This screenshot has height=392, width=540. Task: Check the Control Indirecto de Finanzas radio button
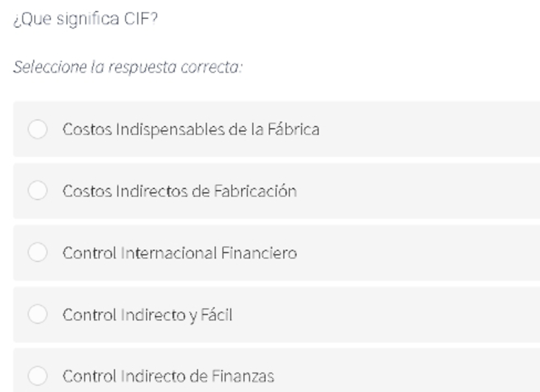click(38, 376)
